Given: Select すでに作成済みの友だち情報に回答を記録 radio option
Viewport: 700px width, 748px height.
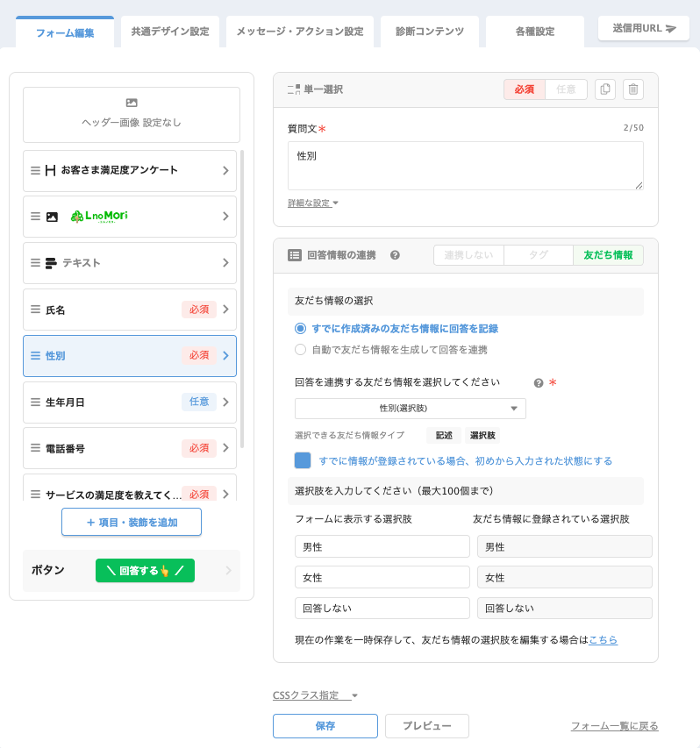Looking at the screenshot, I should (x=300, y=329).
